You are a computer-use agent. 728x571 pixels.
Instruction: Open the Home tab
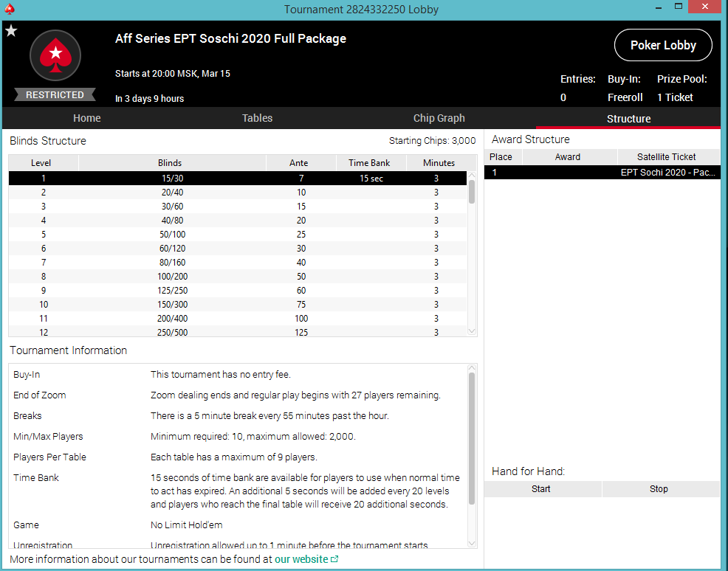click(86, 118)
